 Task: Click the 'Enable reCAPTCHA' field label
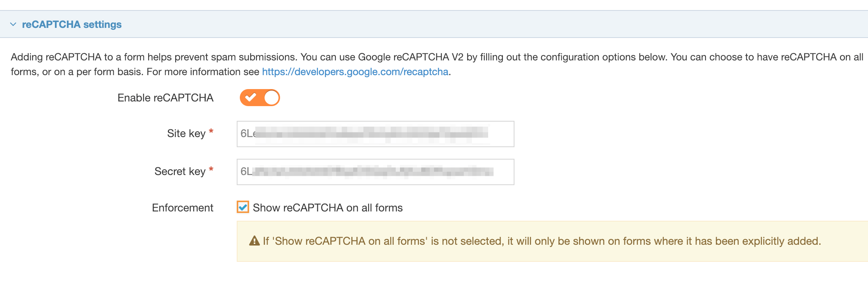(x=165, y=98)
